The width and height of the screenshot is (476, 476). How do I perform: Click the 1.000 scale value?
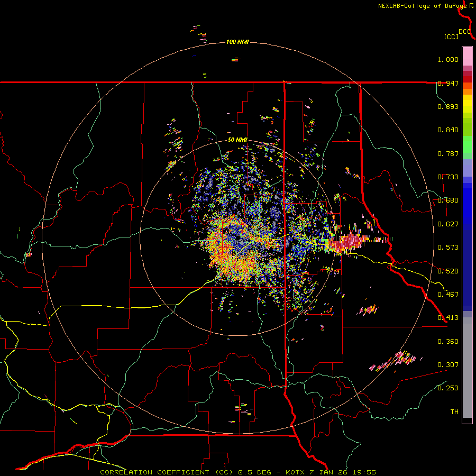click(448, 59)
